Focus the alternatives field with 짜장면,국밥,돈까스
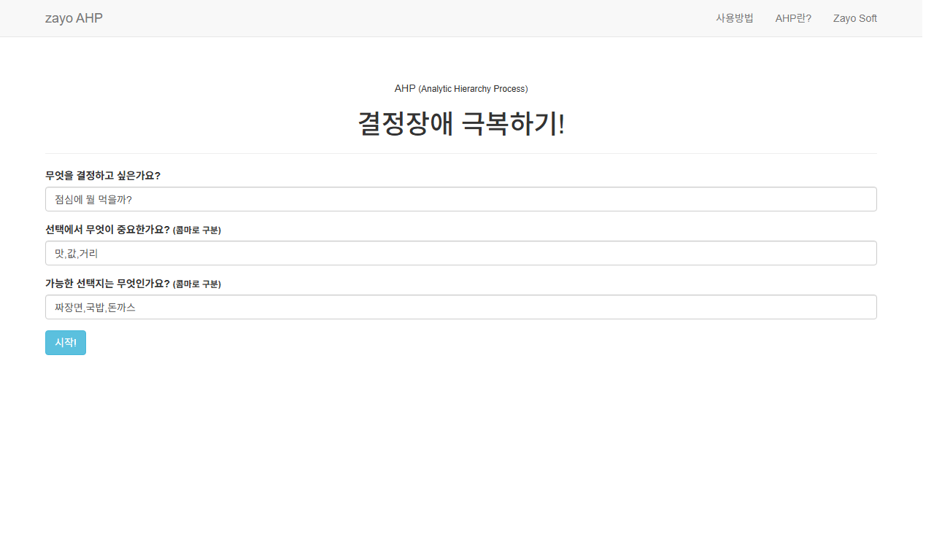 click(461, 307)
